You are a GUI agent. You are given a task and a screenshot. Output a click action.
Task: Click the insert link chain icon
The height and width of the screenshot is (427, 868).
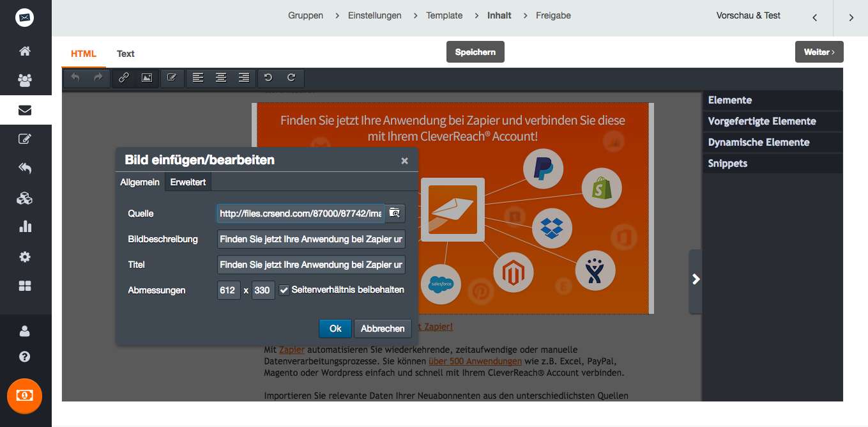[x=124, y=77]
